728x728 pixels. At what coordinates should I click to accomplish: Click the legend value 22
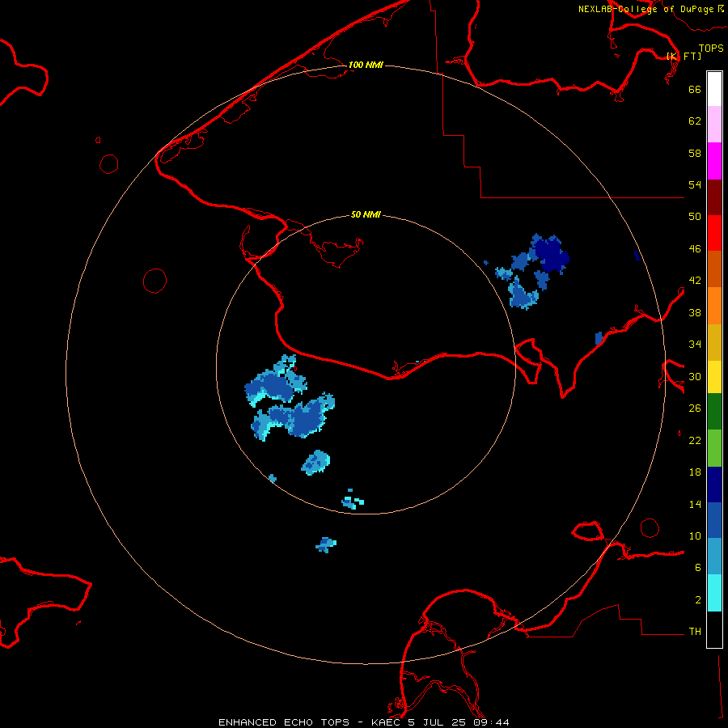coord(695,440)
